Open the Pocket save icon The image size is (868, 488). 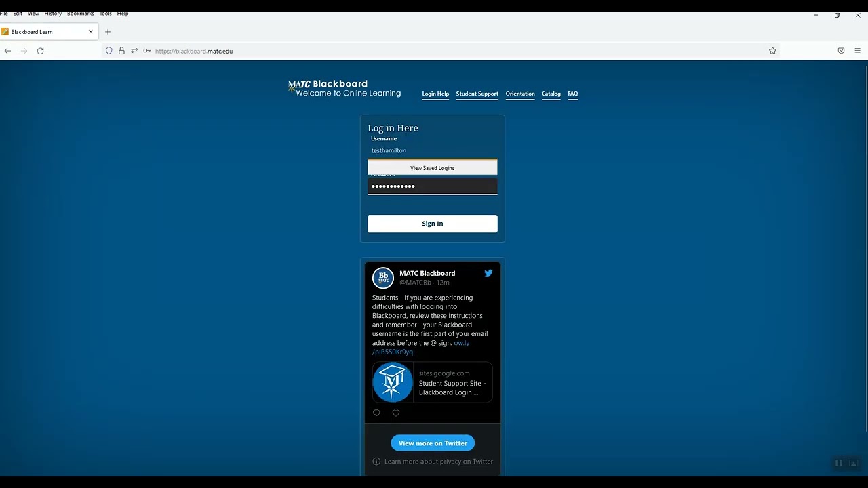pyautogui.click(x=841, y=51)
